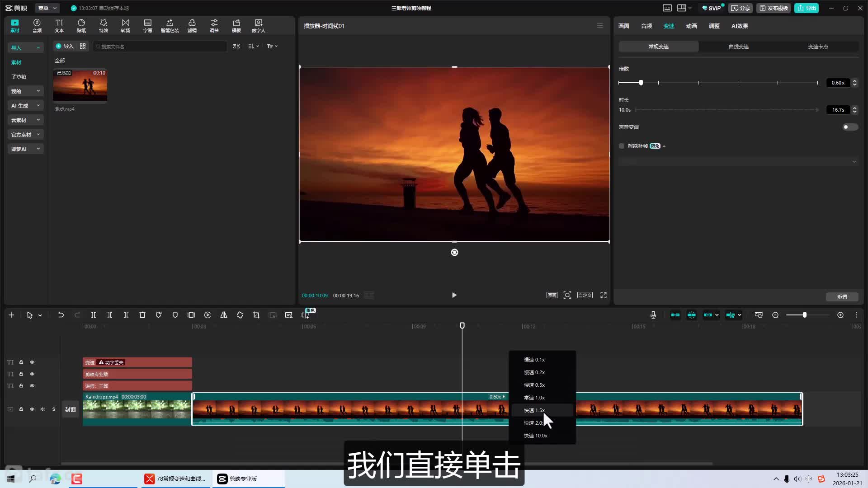Click the 导出 export button
The width and height of the screenshot is (868, 488).
coord(807,8)
